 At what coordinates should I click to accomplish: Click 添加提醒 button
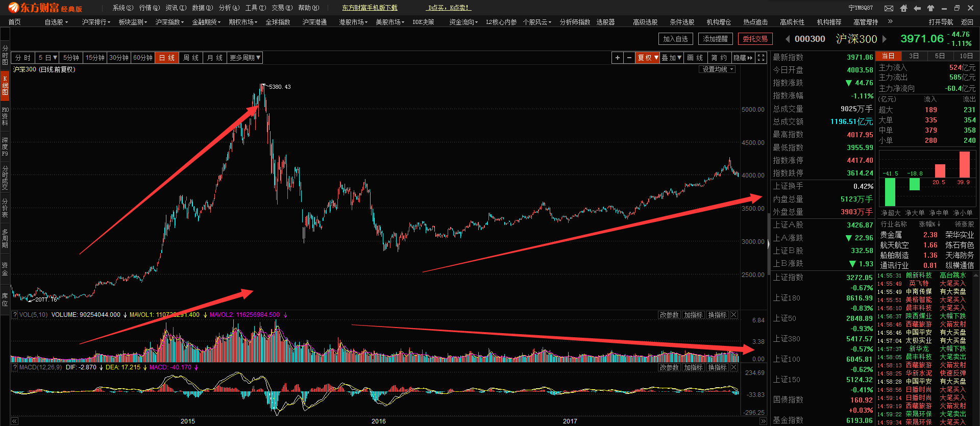tap(716, 39)
